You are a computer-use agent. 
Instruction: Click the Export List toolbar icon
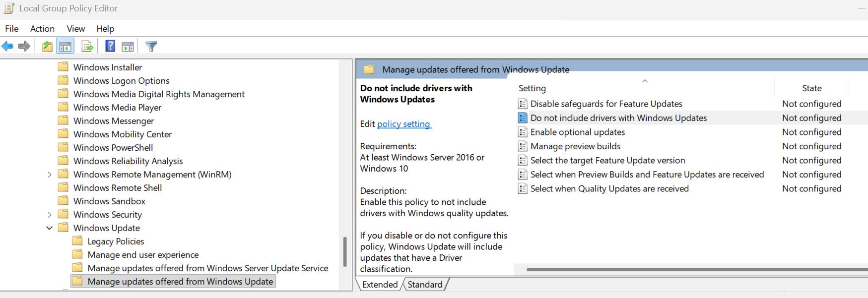87,47
